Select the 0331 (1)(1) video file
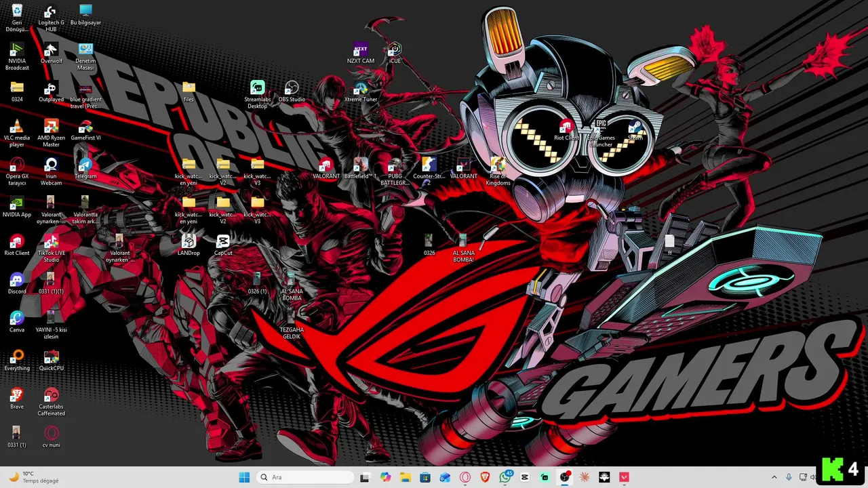This screenshot has height=488, width=868. pyautogui.click(x=51, y=283)
